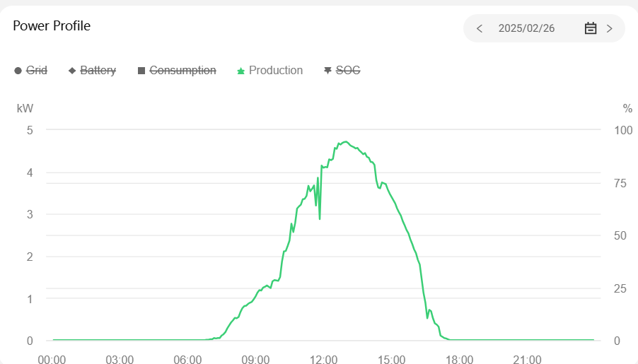
Task: Enable the Battery series via its label
Action: (98, 71)
